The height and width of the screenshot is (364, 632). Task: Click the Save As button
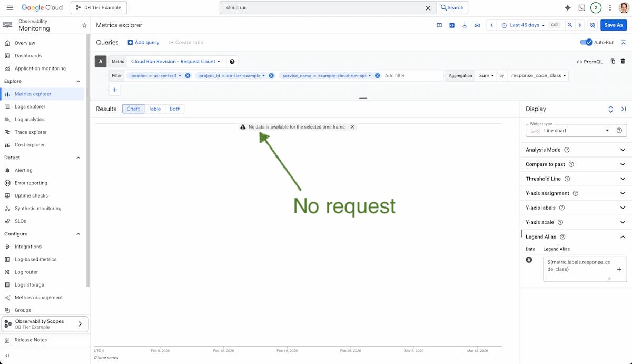613,25
